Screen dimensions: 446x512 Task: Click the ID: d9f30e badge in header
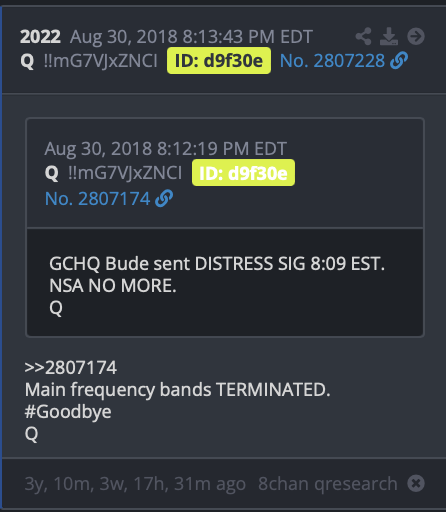(219, 61)
